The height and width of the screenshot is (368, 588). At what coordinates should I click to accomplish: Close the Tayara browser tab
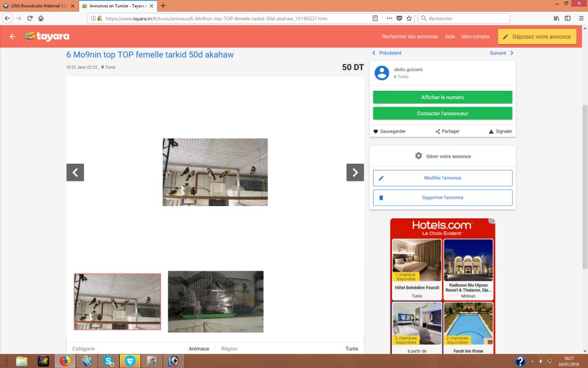pyautogui.click(x=151, y=6)
